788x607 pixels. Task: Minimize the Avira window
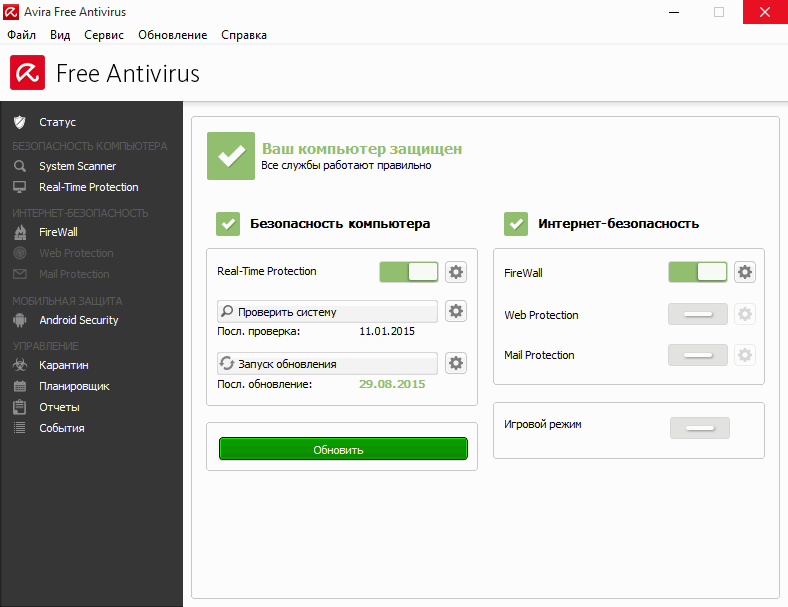674,12
